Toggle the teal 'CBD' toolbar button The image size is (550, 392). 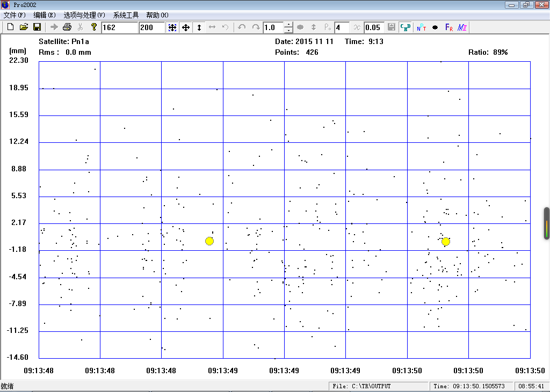(406, 27)
